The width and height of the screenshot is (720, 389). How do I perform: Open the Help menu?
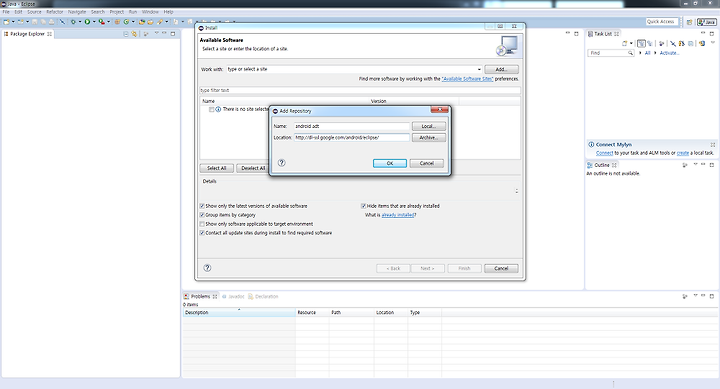pos(169,12)
